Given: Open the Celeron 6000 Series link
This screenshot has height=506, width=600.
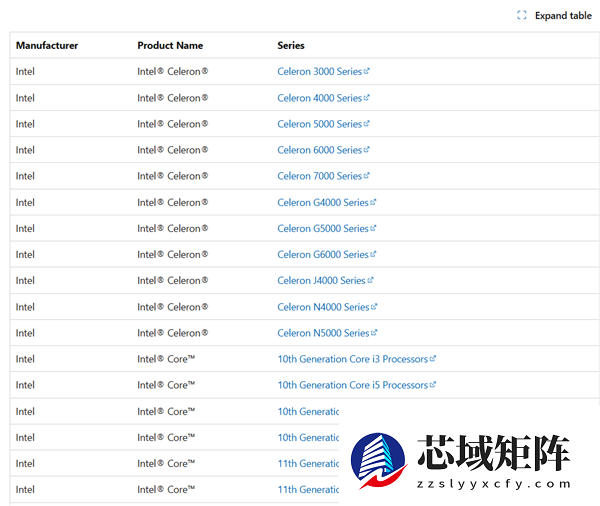Looking at the screenshot, I should 323,150.
